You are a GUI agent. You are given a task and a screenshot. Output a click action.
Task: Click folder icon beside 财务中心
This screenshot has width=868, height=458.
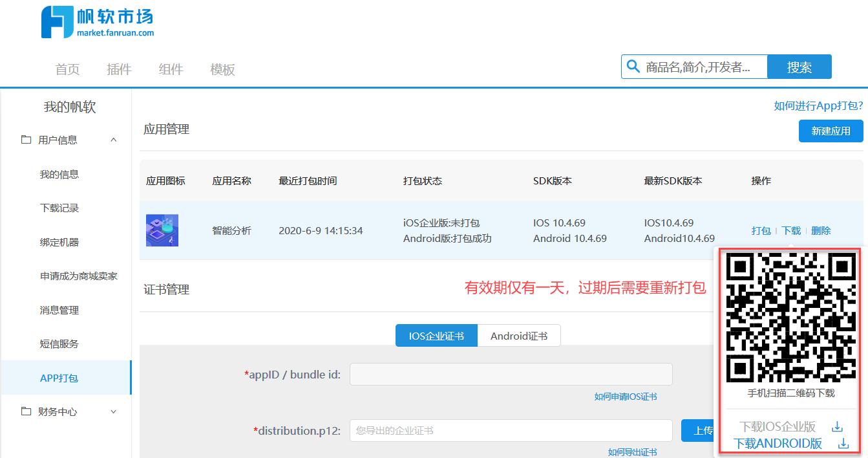26,411
